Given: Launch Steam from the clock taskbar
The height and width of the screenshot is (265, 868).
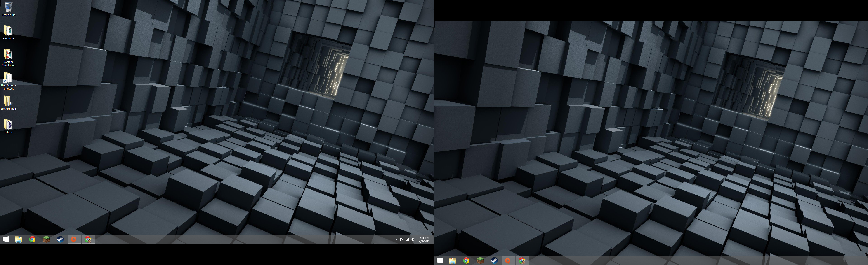Looking at the screenshot, I should [60, 239].
